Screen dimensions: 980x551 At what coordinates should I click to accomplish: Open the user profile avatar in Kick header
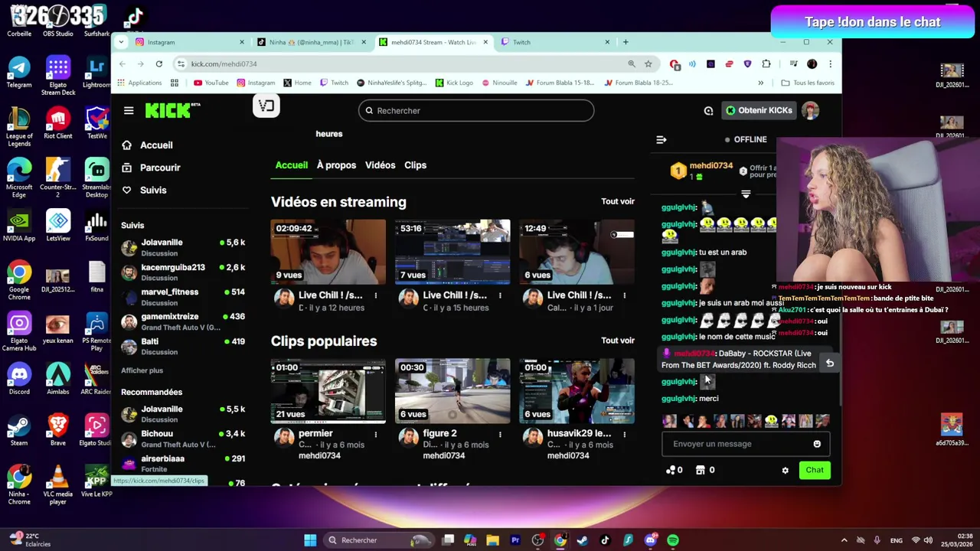(x=811, y=111)
